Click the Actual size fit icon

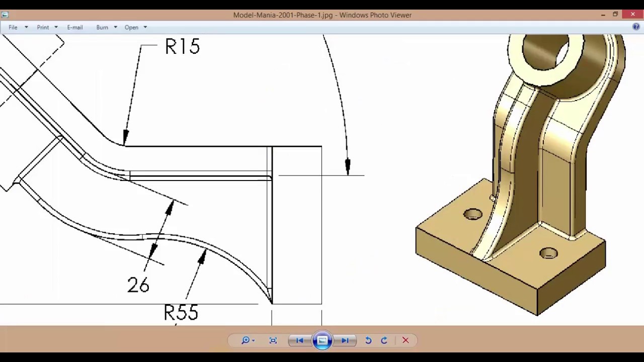click(273, 340)
